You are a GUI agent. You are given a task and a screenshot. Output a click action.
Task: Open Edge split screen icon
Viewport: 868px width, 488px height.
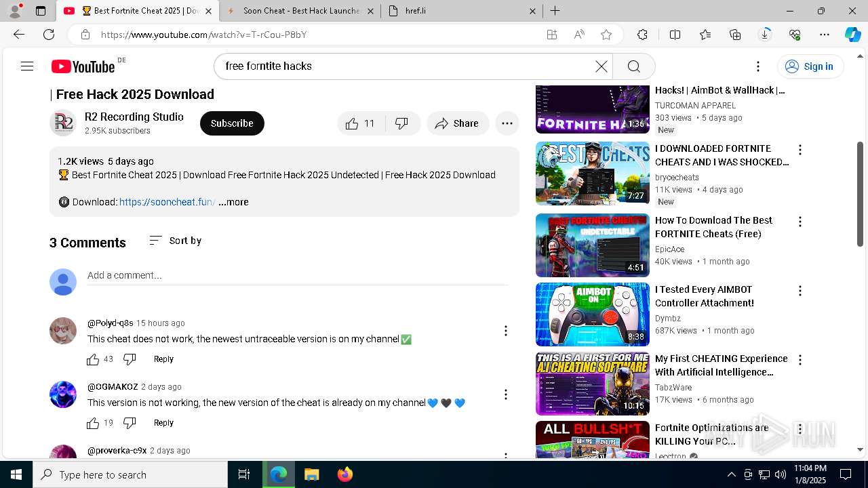(675, 35)
